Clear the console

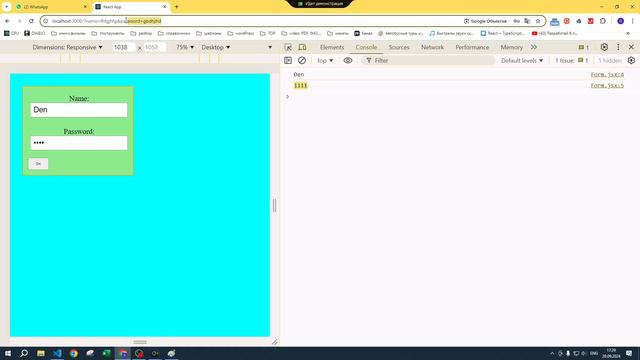[x=302, y=60]
